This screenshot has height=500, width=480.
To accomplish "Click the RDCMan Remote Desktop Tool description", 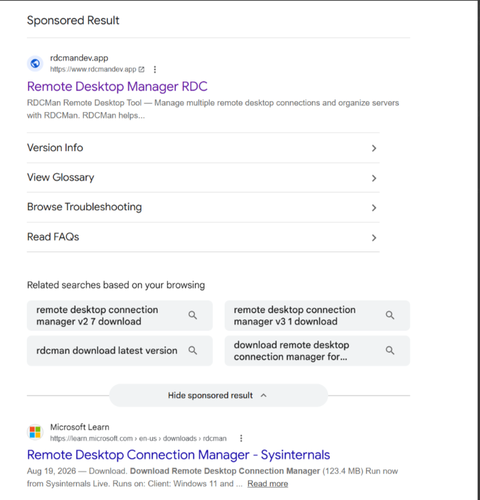I will pos(213,109).
